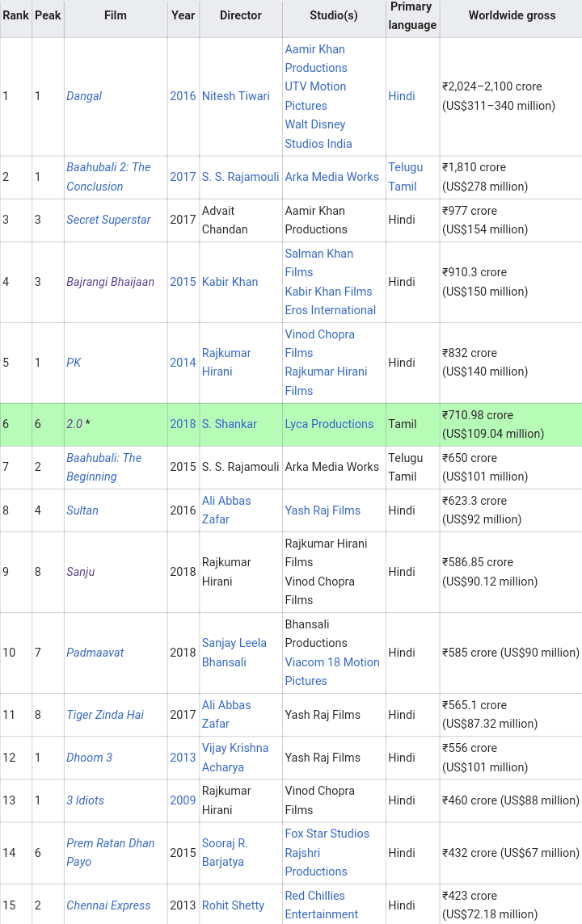Click the Sanju film link

pos(81,572)
